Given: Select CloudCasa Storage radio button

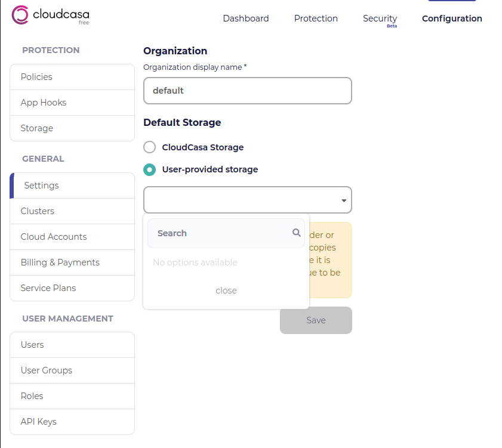Looking at the screenshot, I should [x=149, y=147].
